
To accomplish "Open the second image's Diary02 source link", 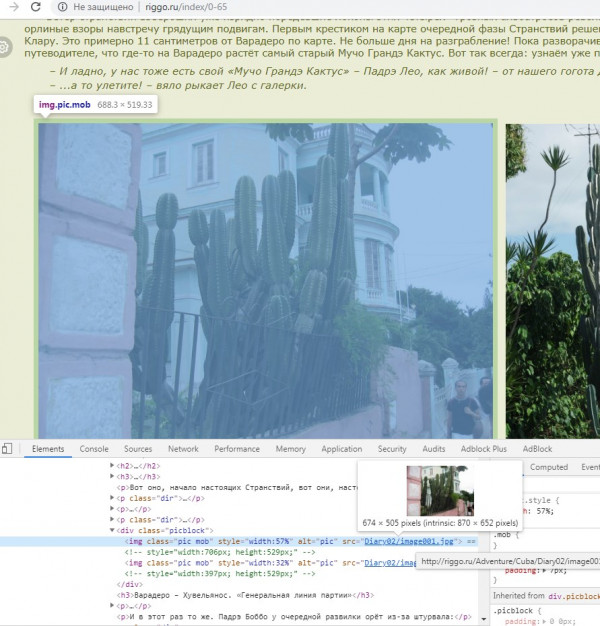I will 390,563.
